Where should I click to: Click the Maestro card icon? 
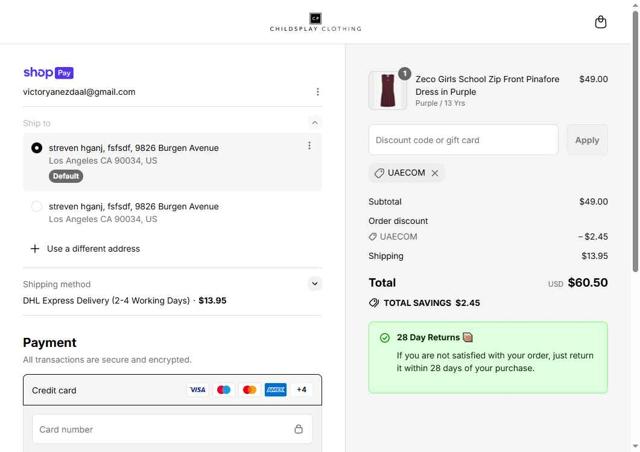point(224,390)
